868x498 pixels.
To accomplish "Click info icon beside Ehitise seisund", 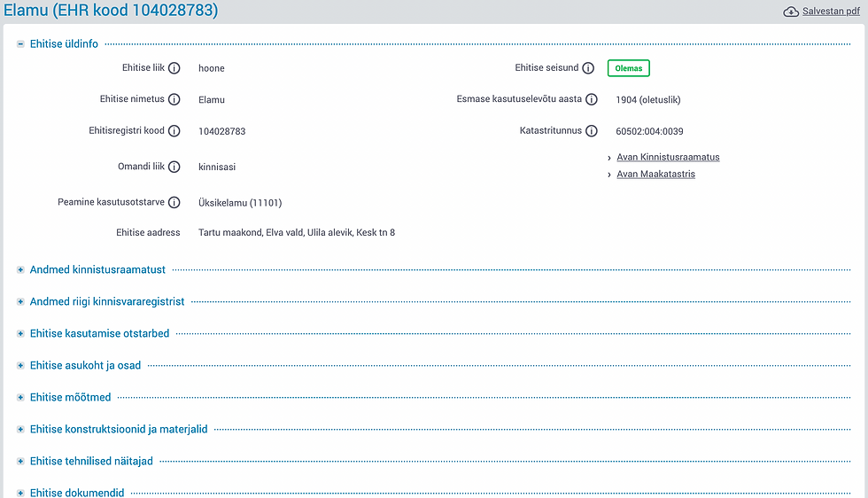I will coord(588,68).
